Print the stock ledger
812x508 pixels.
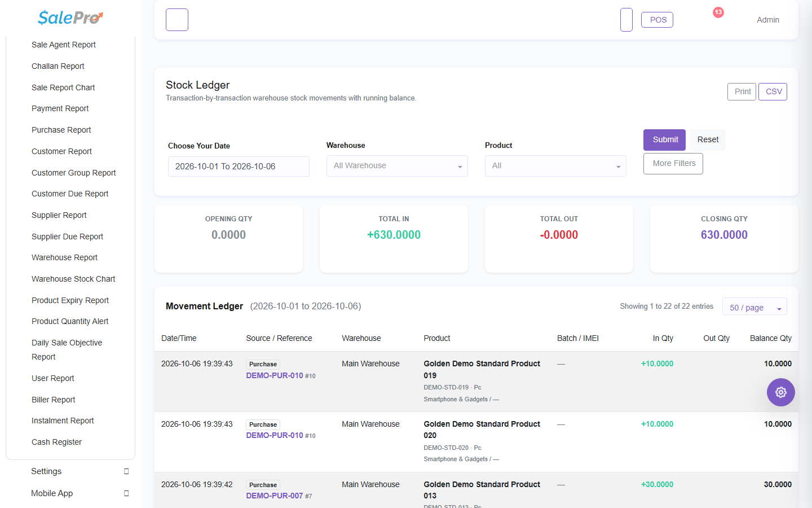[x=742, y=91]
